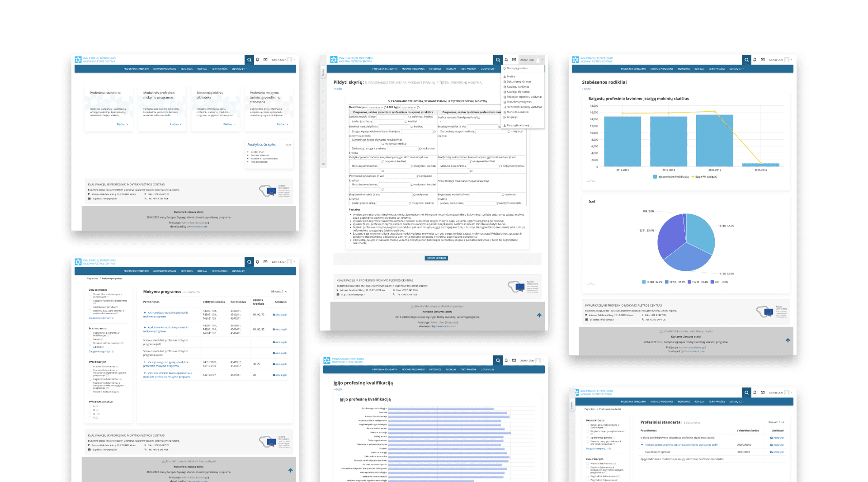Click comment bubble beside LTKS lygis dropdown

pyautogui.click(x=418, y=108)
